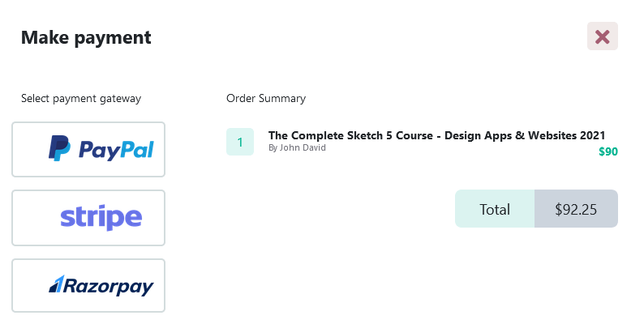The image size is (644, 324).
Task: Pick the Razorpay payment gateway card
Action: (x=88, y=285)
